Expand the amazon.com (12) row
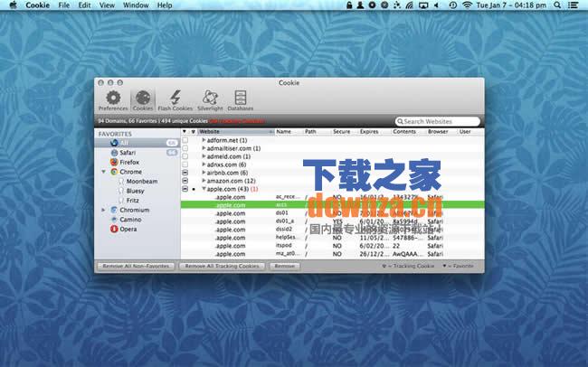Image resolution: width=588 pixels, height=367 pixels. tap(204, 181)
